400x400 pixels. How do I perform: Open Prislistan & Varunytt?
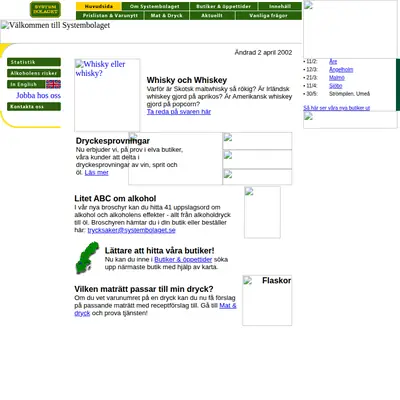tap(110, 15)
